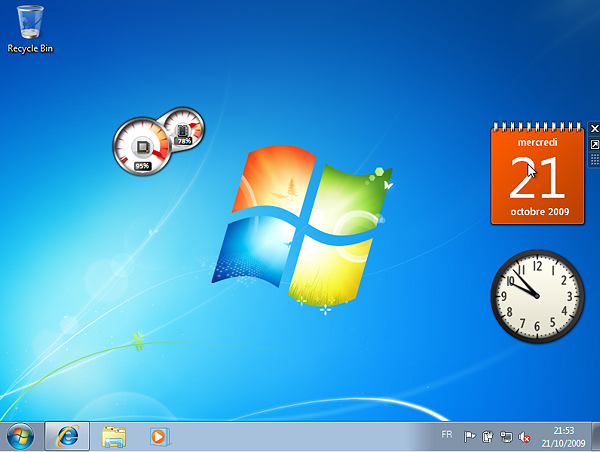
Task: Open the network status tray icon
Action: [506, 436]
